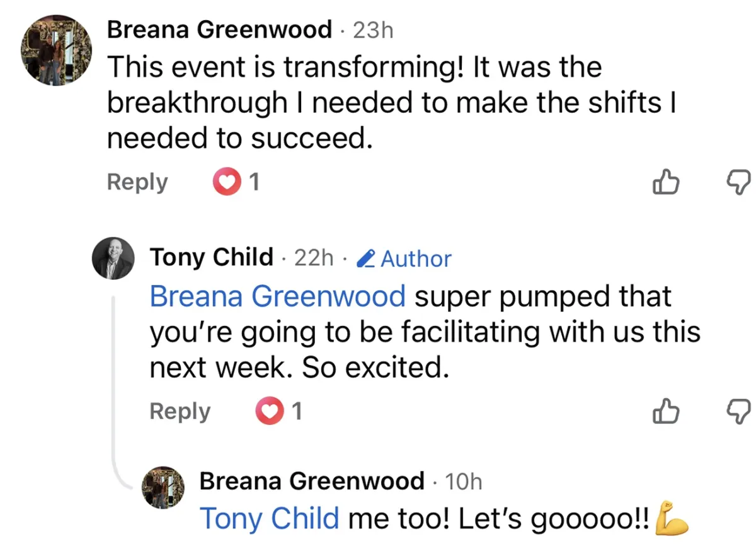The width and height of the screenshot is (756, 544).
Task: Thumbs up Tony Child's reply
Action: (666, 412)
